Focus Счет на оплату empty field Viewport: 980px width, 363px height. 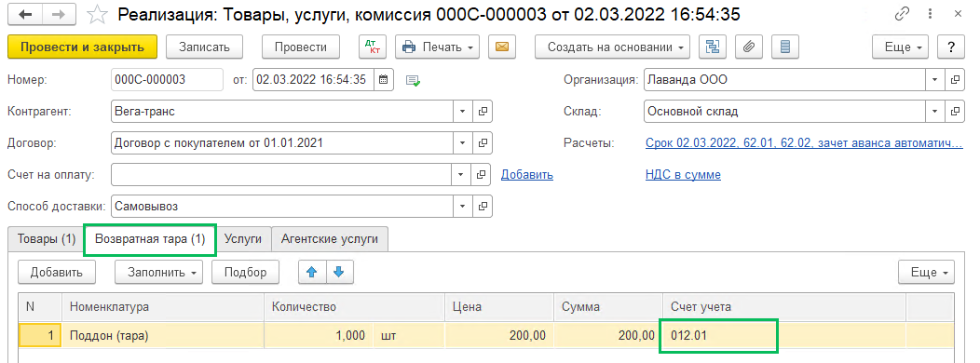pyautogui.click(x=282, y=174)
